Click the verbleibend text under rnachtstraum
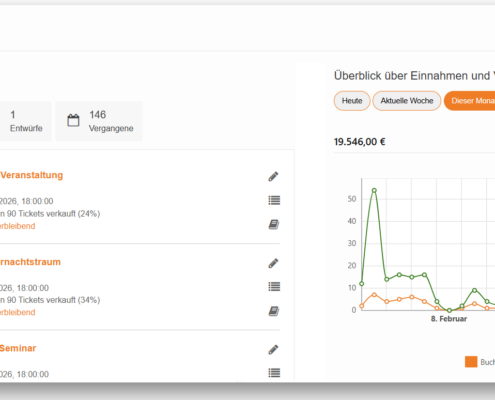 (17, 312)
